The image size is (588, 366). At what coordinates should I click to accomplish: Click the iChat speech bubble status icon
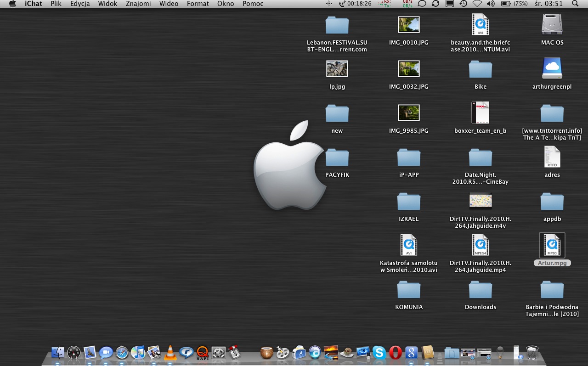point(422,4)
